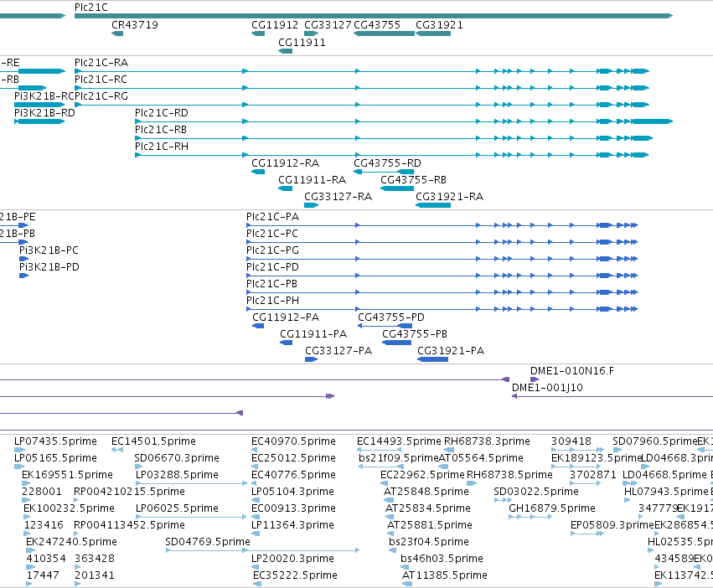Select the CG31921-RA transcript label
This screenshot has width=713, height=588.
coord(449,197)
